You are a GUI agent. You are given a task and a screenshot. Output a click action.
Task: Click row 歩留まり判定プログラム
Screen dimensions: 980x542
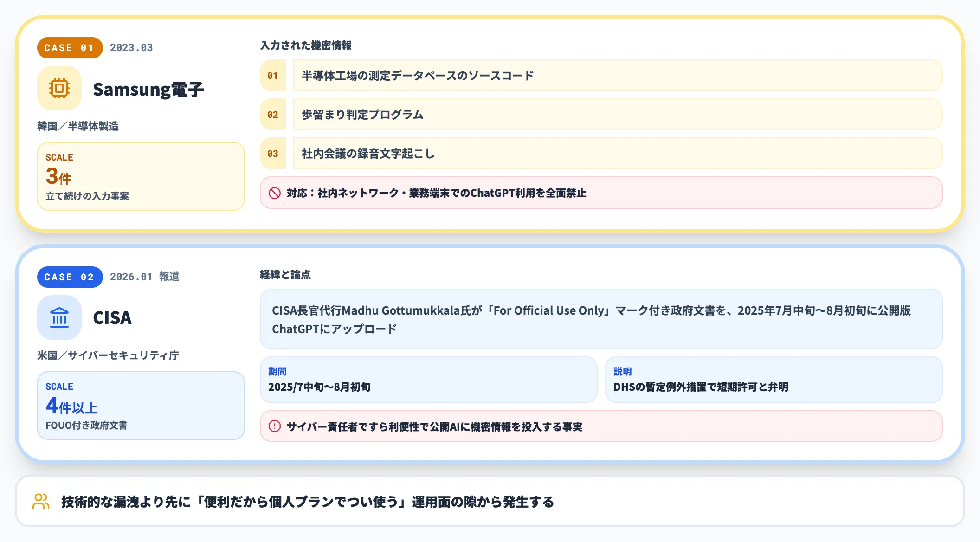pyautogui.click(x=618, y=115)
